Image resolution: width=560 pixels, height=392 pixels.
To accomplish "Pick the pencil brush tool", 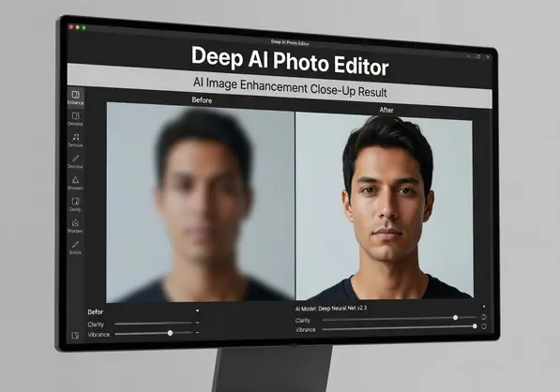I will 75,158.
